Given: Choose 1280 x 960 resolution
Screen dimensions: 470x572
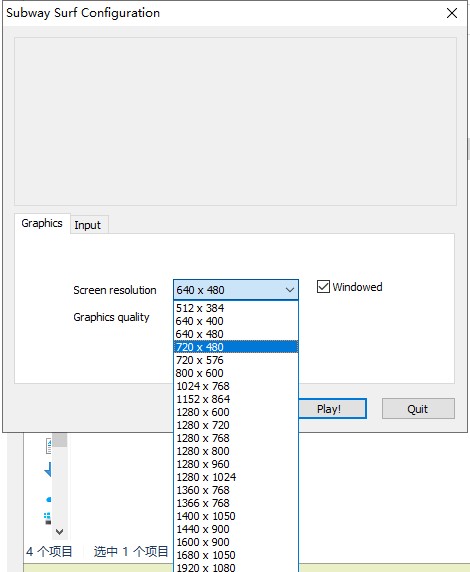Looking at the screenshot, I should [x=236, y=464].
